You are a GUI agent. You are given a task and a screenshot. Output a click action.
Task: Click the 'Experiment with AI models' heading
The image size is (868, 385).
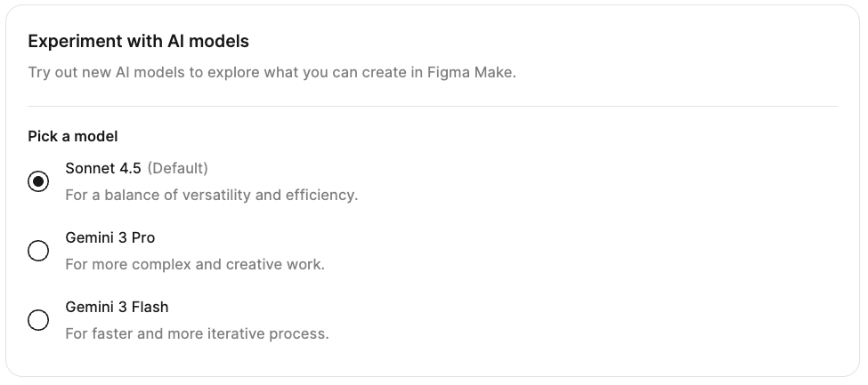click(139, 41)
